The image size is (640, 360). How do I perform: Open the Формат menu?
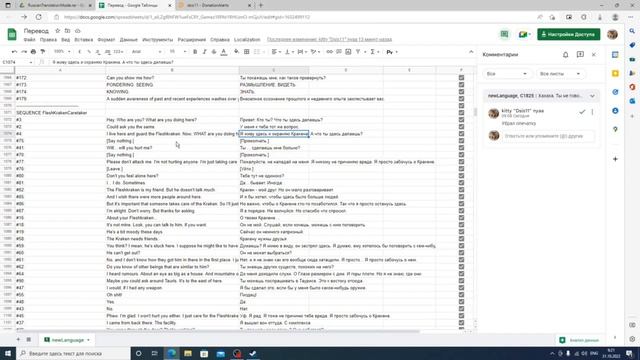click(106, 40)
